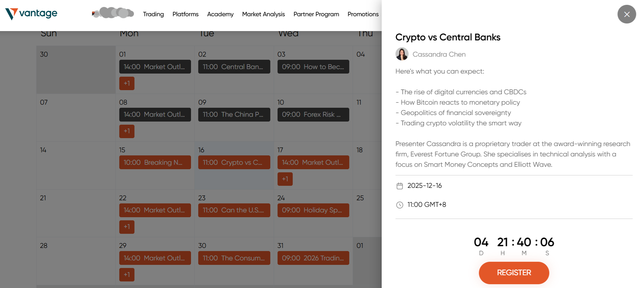Open the 09:00 Holiday Sp... event on the 24th
This screenshot has height=288, width=644.
(313, 210)
